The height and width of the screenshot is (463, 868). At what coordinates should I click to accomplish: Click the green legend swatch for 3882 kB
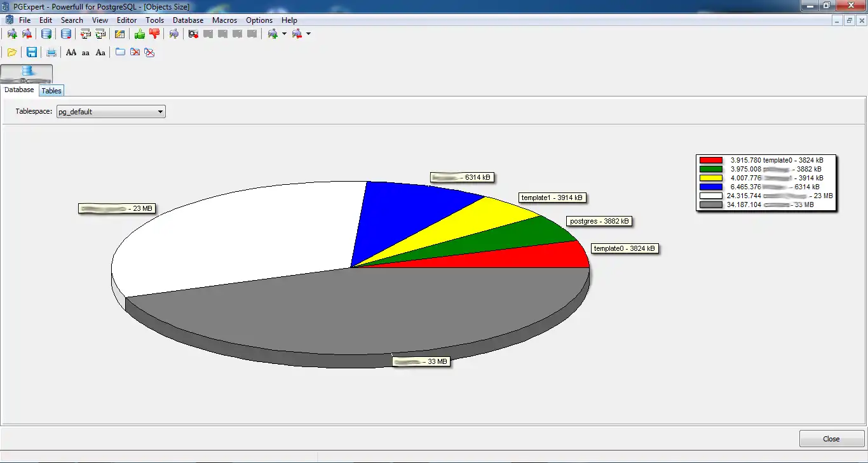711,169
